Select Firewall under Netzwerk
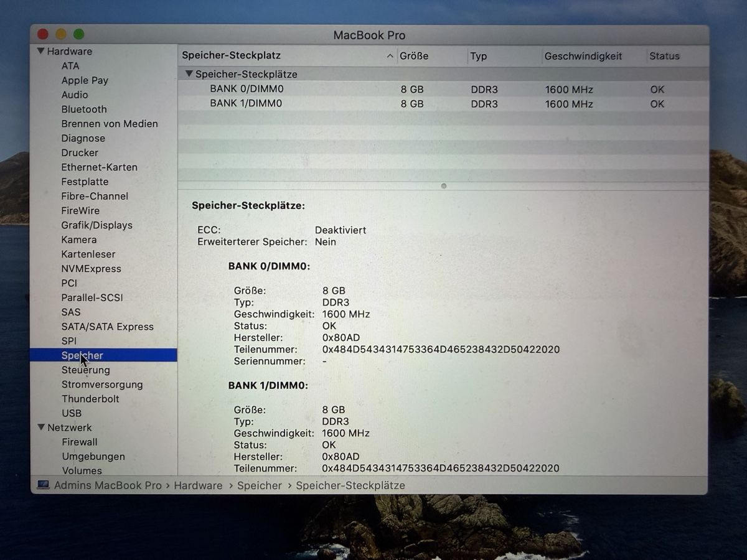The height and width of the screenshot is (560, 747). (80, 442)
